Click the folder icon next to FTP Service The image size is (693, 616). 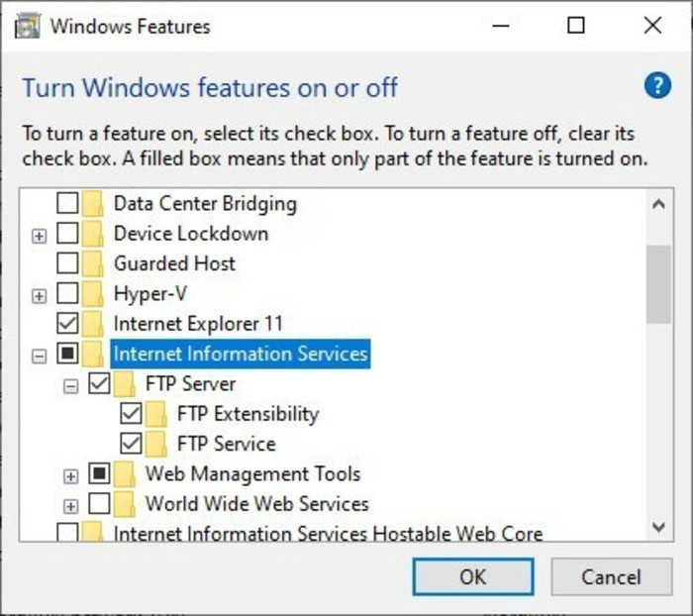[156, 444]
